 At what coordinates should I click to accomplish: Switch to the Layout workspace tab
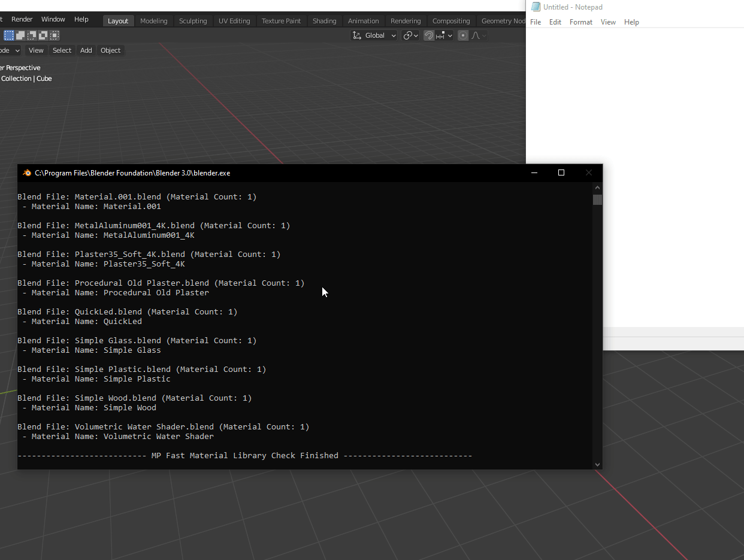118,21
